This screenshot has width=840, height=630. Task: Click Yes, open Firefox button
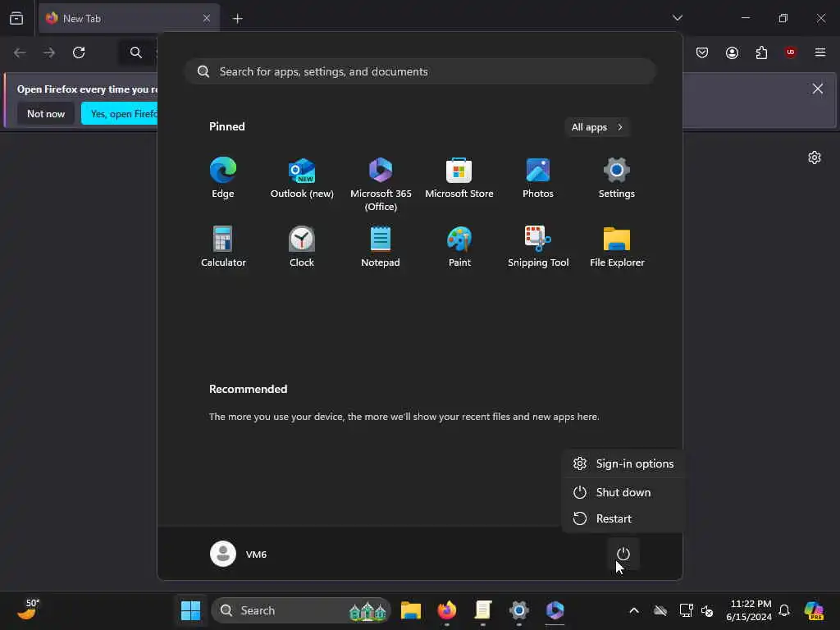(x=120, y=113)
